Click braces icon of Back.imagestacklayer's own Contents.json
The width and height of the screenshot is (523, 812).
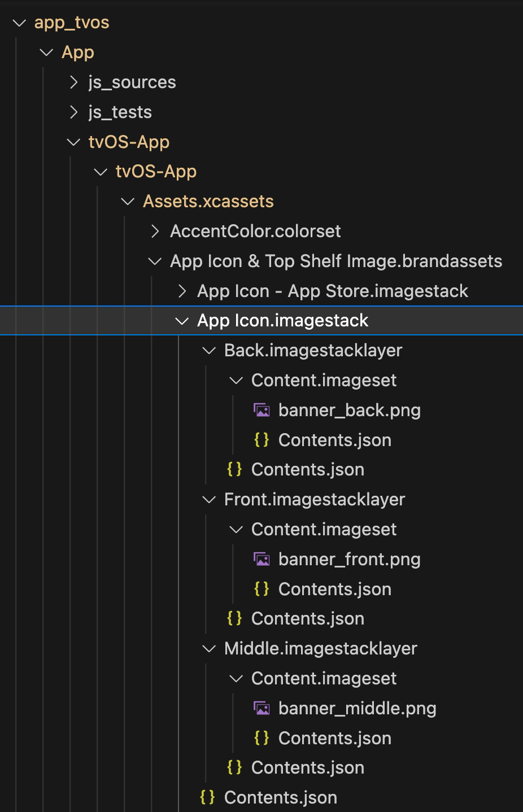234,469
